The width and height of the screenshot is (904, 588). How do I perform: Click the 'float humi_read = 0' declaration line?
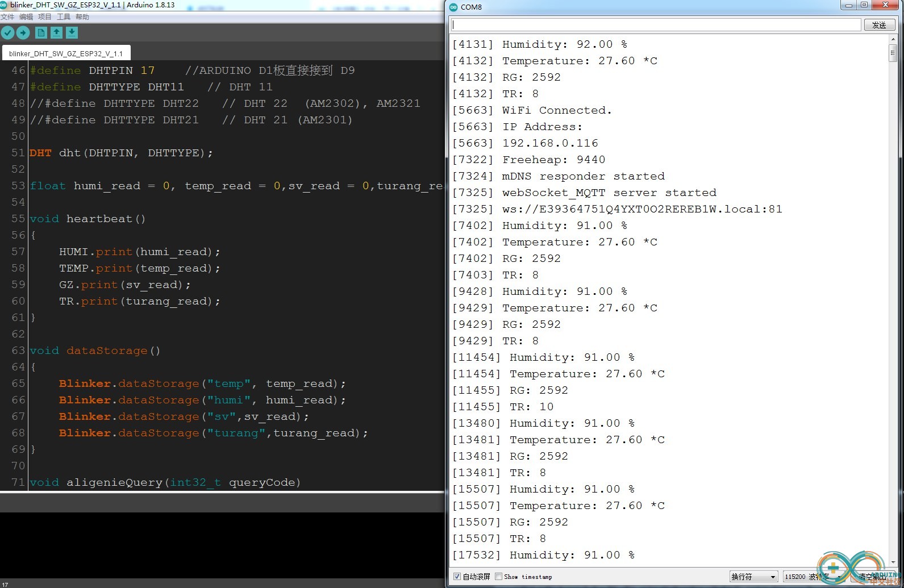point(236,186)
